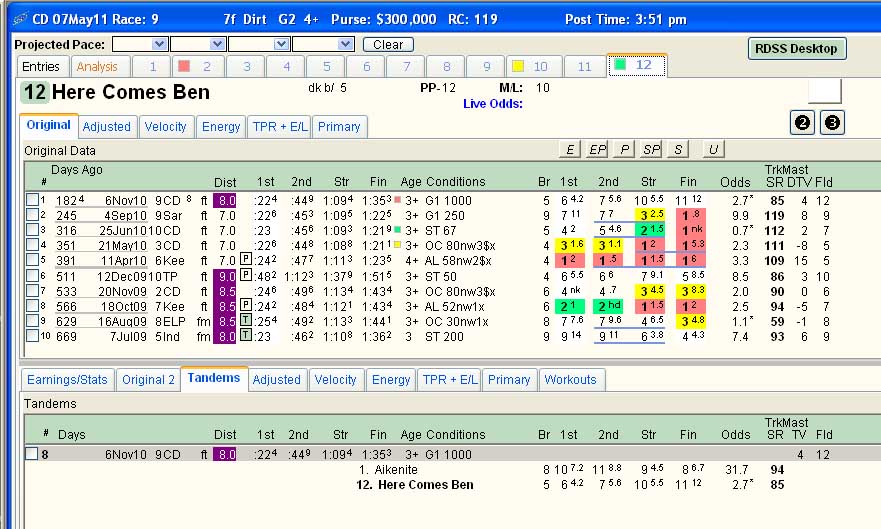Image resolution: width=881 pixels, height=529 pixels.
Task: Click speed rating 119 in the 4Sep10 row
Action: click(x=774, y=215)
